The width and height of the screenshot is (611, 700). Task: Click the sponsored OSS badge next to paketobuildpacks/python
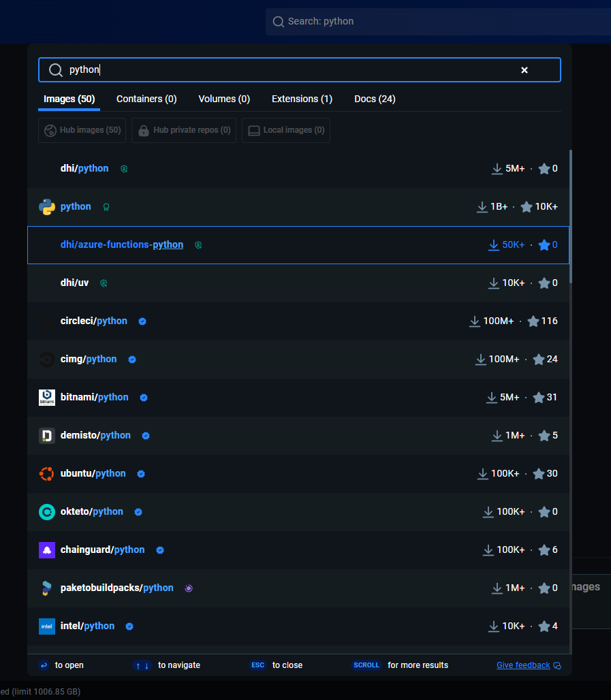click(x=189, y=588)
